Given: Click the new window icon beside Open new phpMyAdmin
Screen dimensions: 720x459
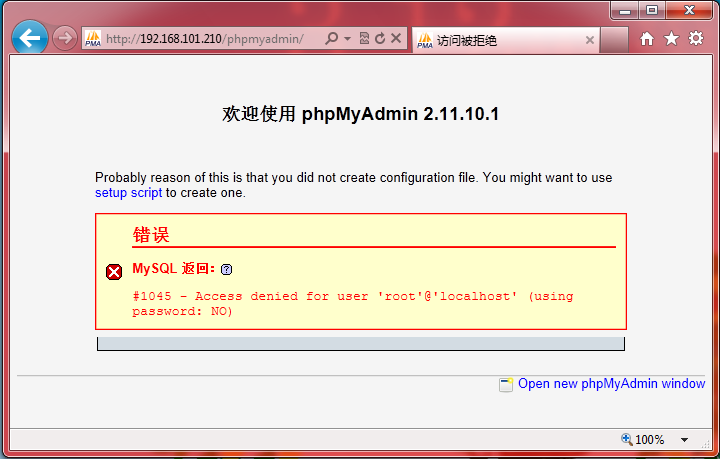Looking at the screenshot, I should point(506,385).
